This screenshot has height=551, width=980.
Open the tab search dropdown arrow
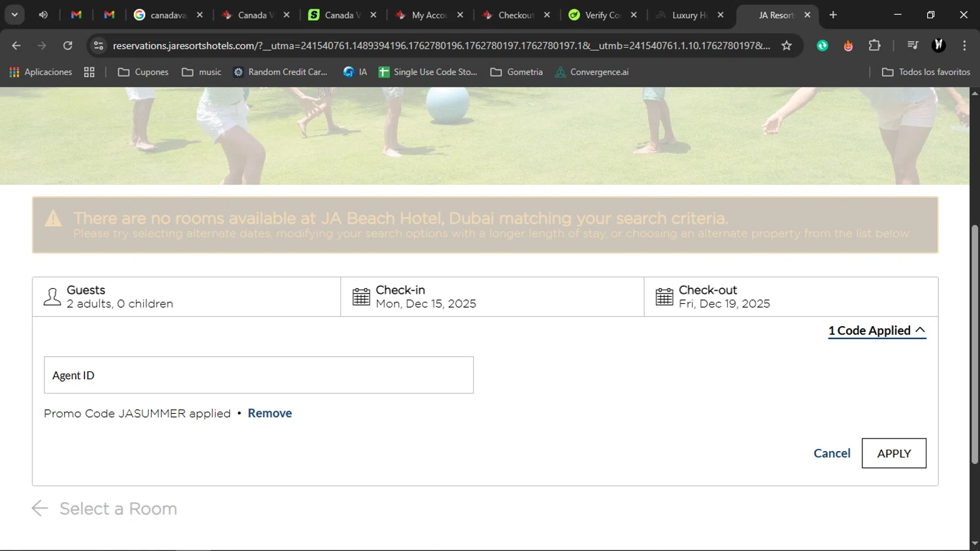(14, 14)
